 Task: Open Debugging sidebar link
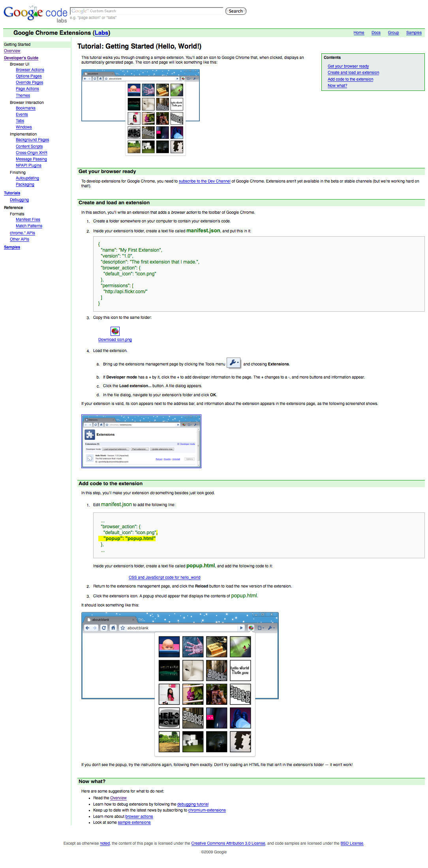pyautogui.click(x=19, y=200)
